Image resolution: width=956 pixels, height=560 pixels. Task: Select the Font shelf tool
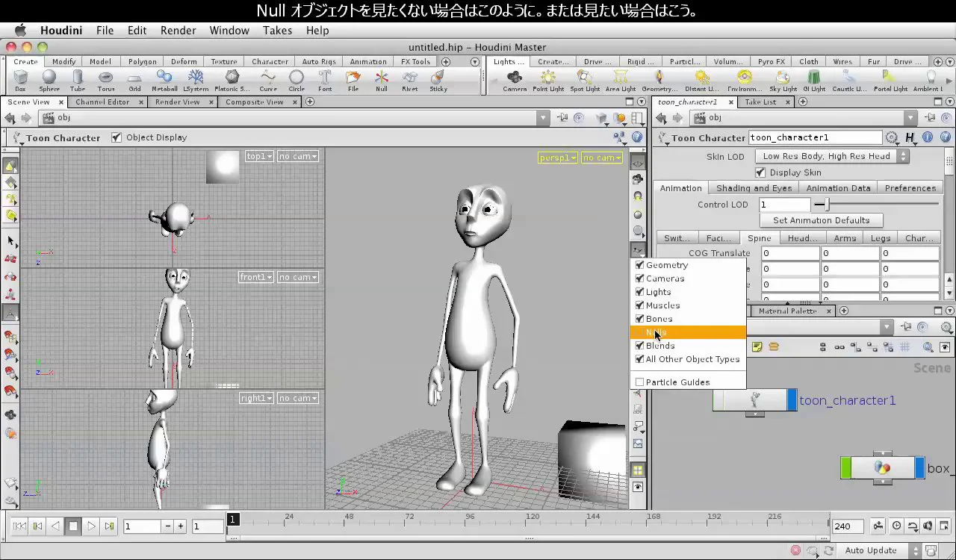[325, 81]
